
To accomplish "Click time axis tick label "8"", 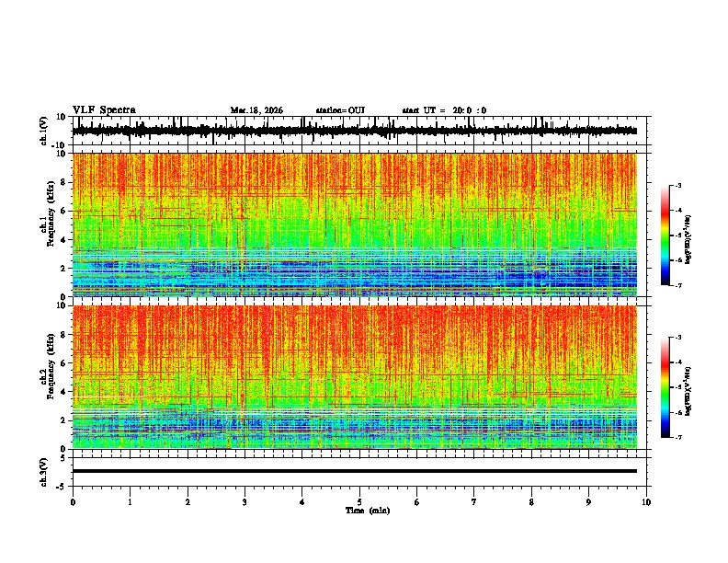I will click(531, 502).
